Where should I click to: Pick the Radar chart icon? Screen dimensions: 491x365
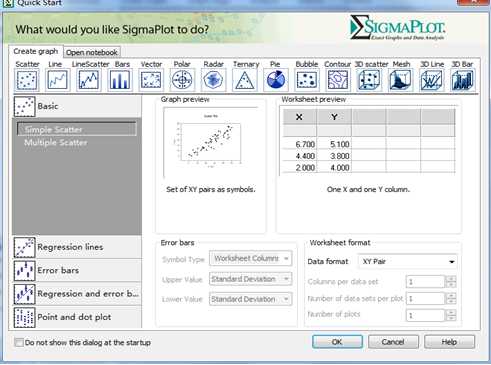point(213,80)
